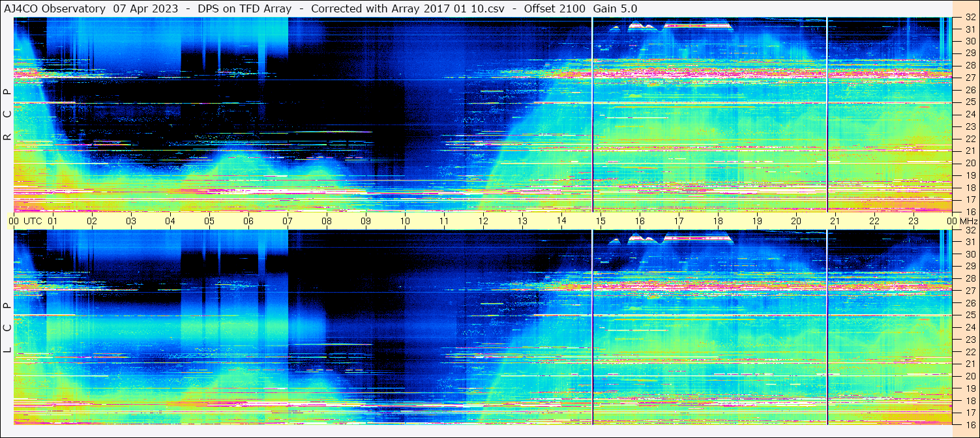
Task: Select hour 02 on the time axis
Action: pyautogui.click(x=92, y=221)
